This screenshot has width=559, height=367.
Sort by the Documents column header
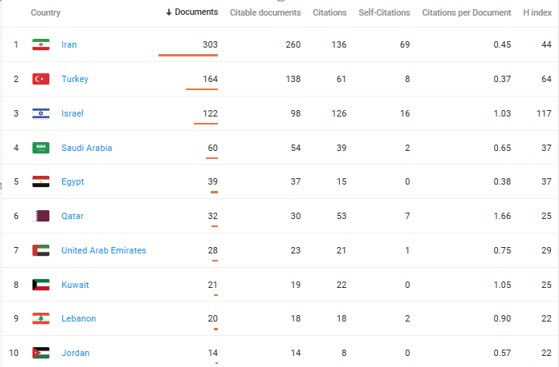point(192,12)
